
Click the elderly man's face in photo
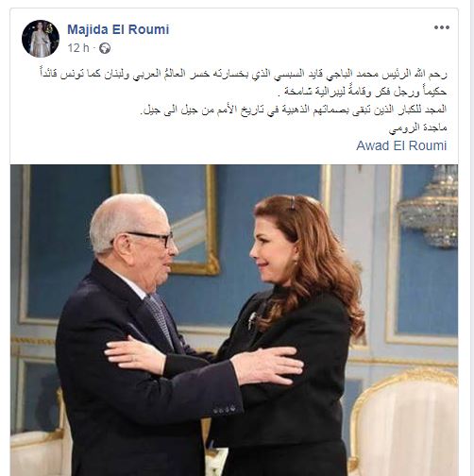tap(148, 248)
